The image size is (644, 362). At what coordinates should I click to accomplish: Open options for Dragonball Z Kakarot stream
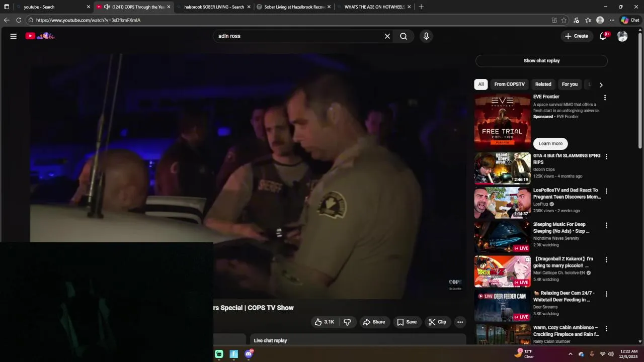point(606,260)
